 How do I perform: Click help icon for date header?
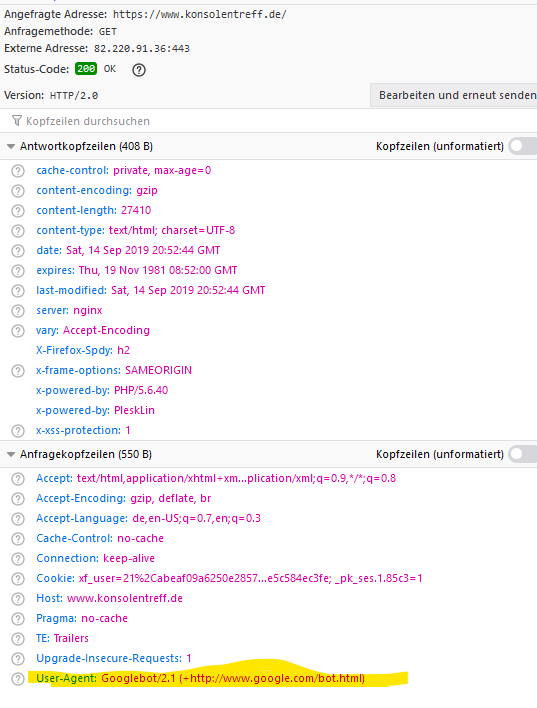click(x=18, y=251)
